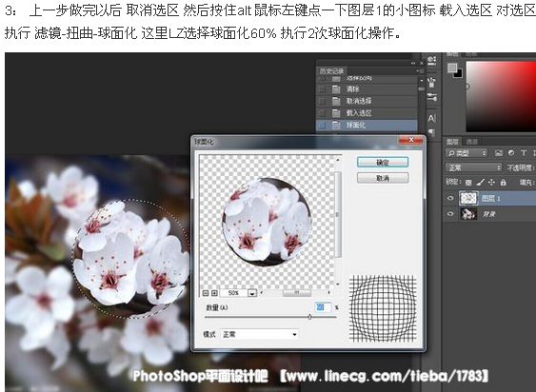This screenshot has width=536, height=392.
Task: Zoom out the Spherize preview (minus icon)
Action: [206, 293]
